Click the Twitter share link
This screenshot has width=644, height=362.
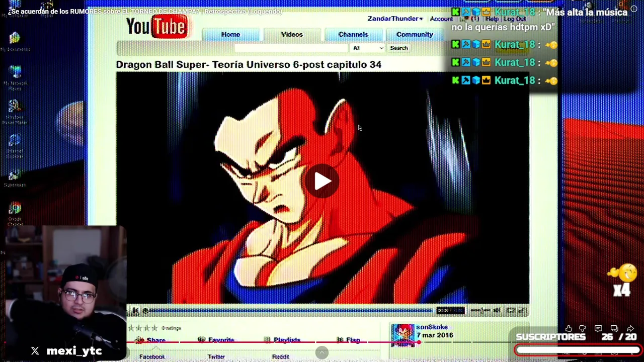click(x=216, y=356)
